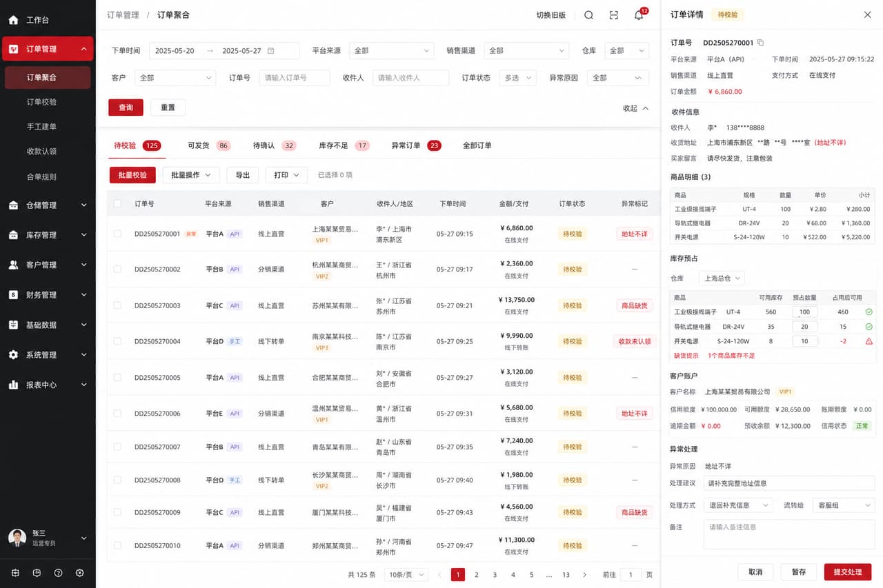Open the 打印 dropdown button
This screenshot has height=588, width=883.
286,175
